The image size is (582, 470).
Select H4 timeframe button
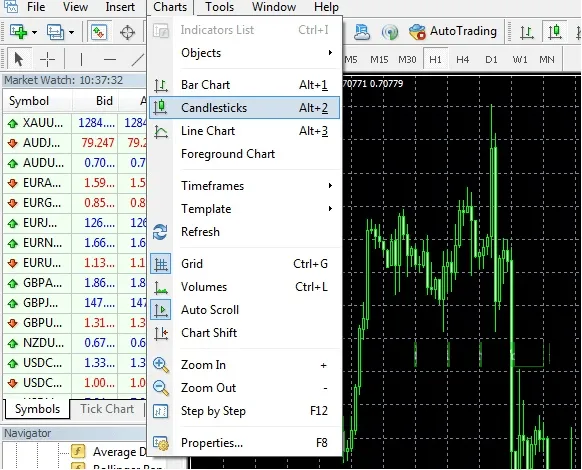462,59
